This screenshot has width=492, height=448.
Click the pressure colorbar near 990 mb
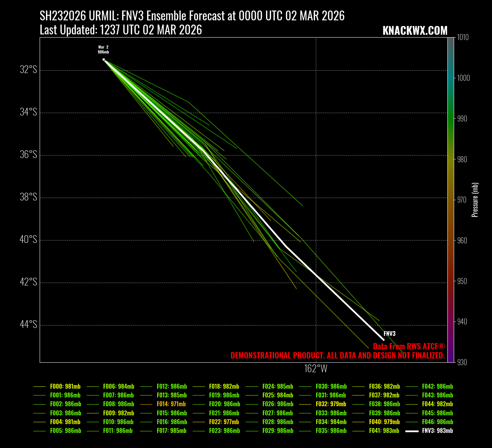tap(451, 119)
